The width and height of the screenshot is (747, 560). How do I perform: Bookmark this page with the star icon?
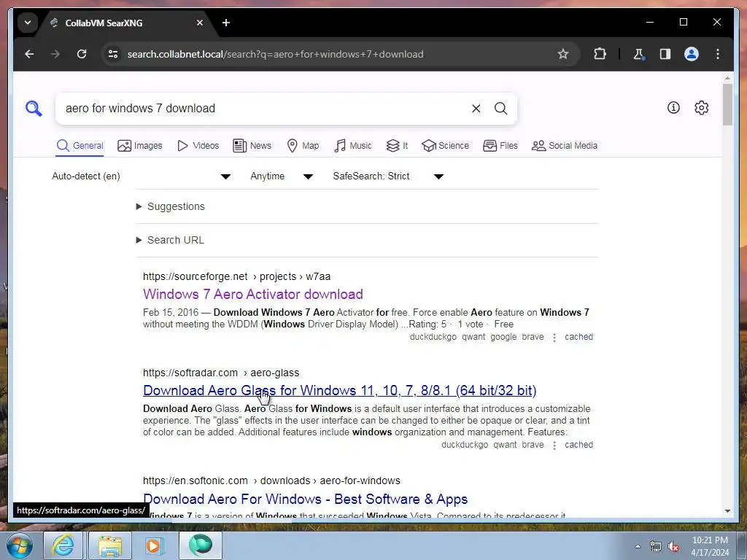563,54
